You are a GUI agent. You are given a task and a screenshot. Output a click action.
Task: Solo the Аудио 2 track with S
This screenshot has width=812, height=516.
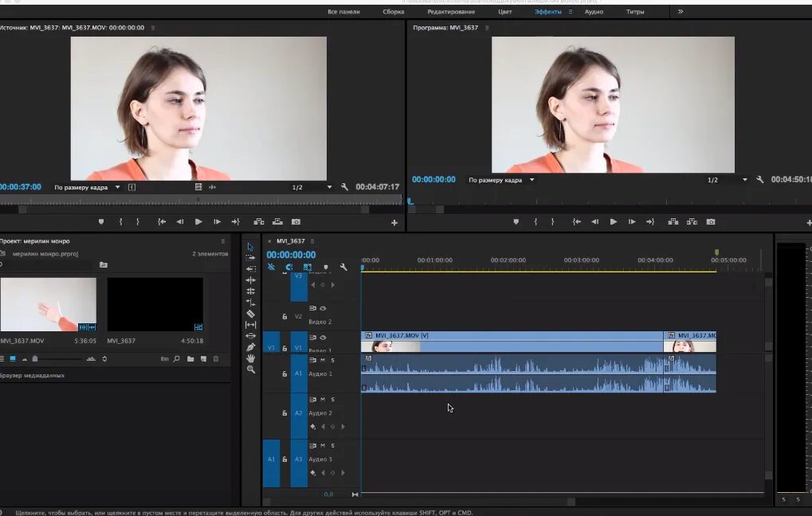(x=332, y=400)
